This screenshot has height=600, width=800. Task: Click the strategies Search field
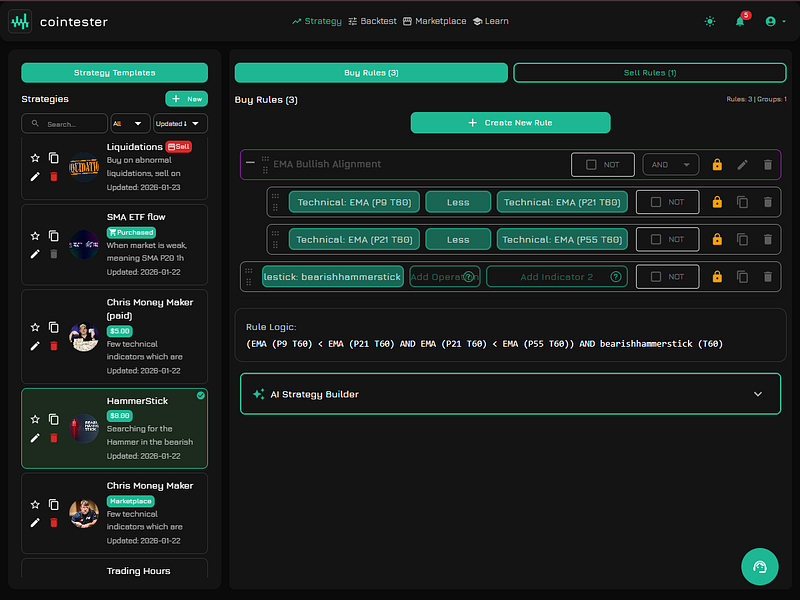64,123
